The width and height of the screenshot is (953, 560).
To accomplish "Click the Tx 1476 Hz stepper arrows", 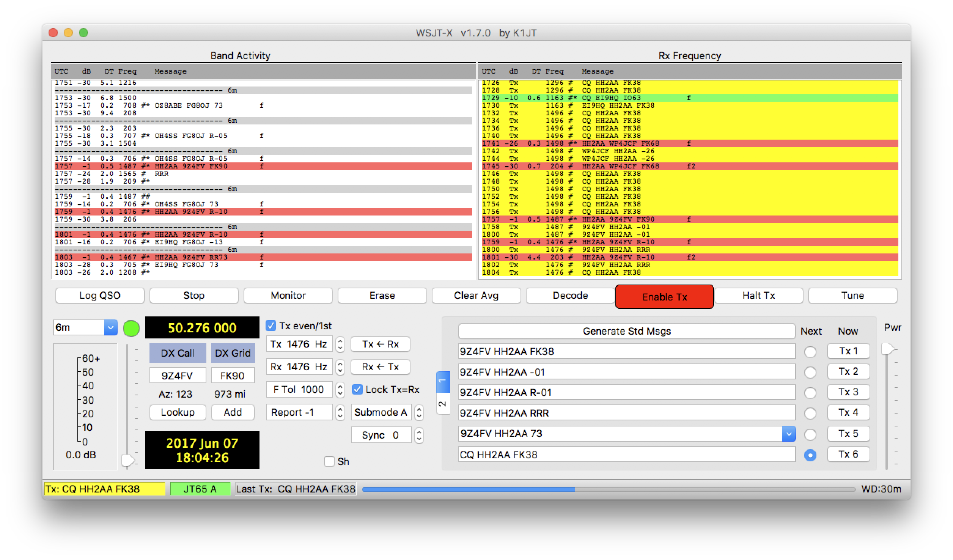I will (x=340, y=344).
